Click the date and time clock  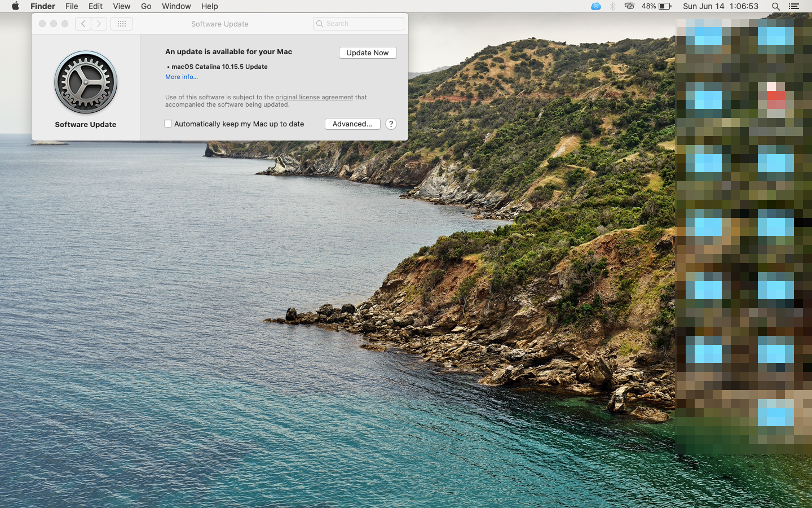(720, 6)
